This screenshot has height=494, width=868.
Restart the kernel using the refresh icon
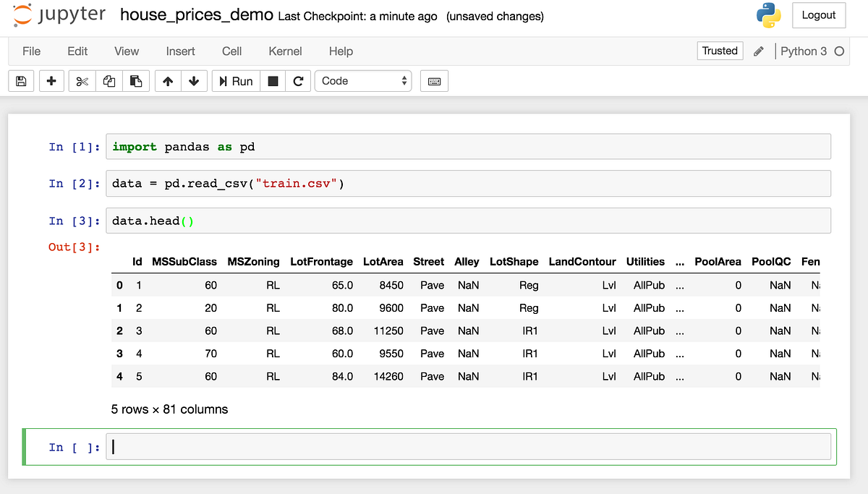(x=299, y=81)
